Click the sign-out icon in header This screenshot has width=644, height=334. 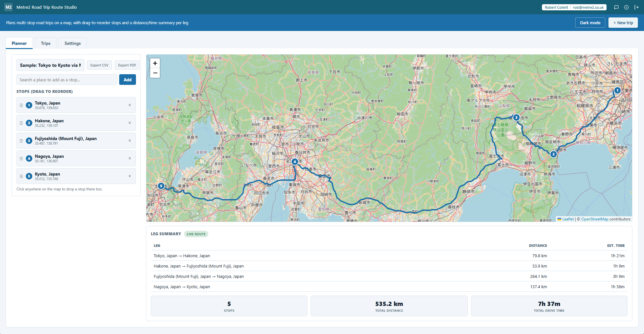click(x=636, y=7)
